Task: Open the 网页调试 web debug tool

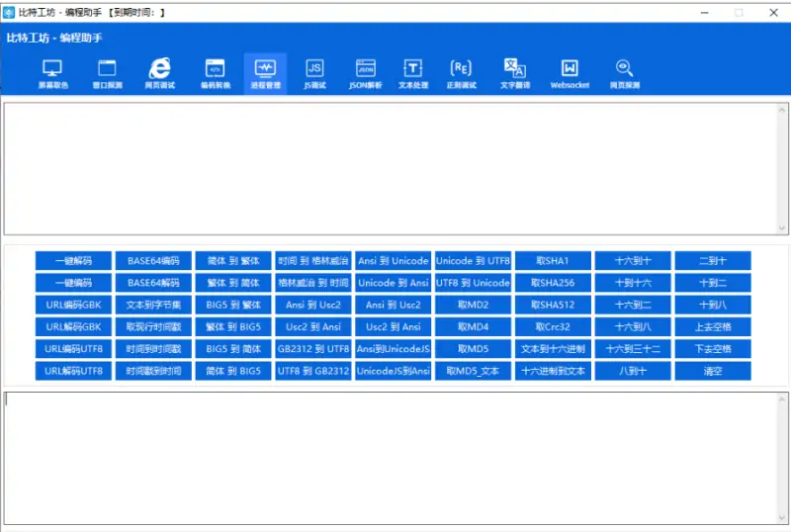Action: coord(159,73)
